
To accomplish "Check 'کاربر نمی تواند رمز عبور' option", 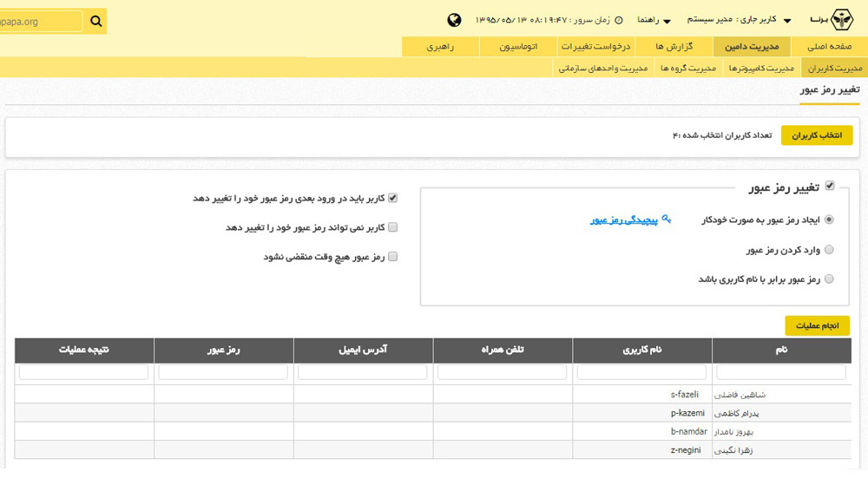I will click(x=392, y=227).
